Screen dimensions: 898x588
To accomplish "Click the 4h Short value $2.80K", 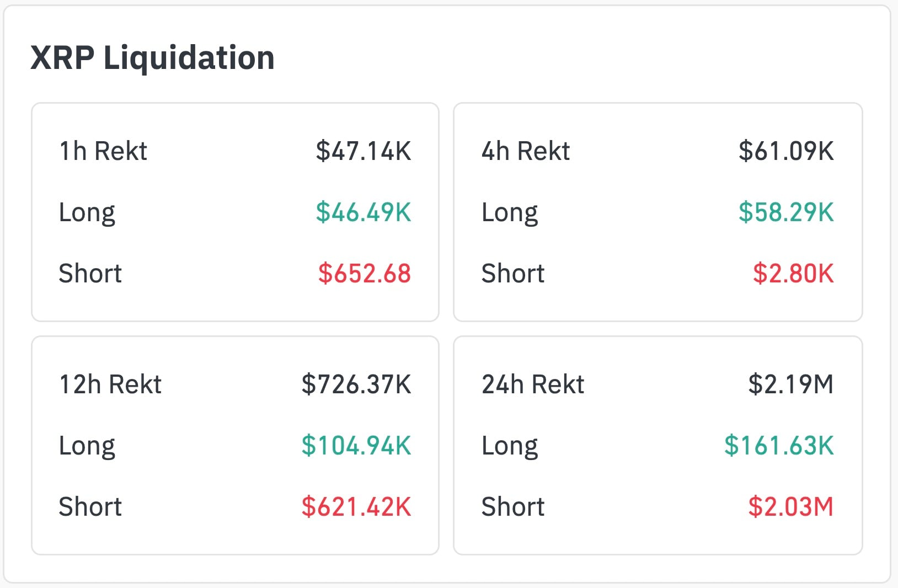I will pyautogui.click(x=793, y=274).
